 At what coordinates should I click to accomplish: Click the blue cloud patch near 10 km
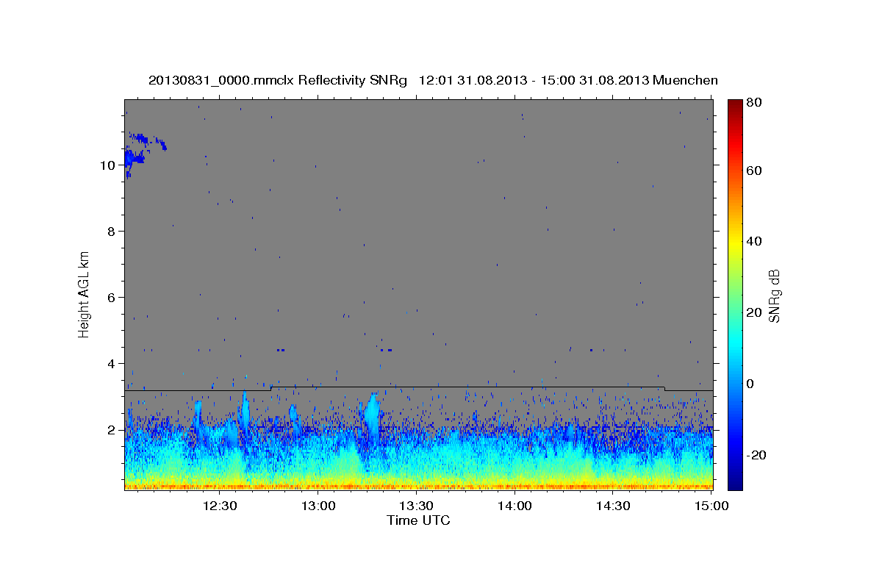tap(134, 157)
